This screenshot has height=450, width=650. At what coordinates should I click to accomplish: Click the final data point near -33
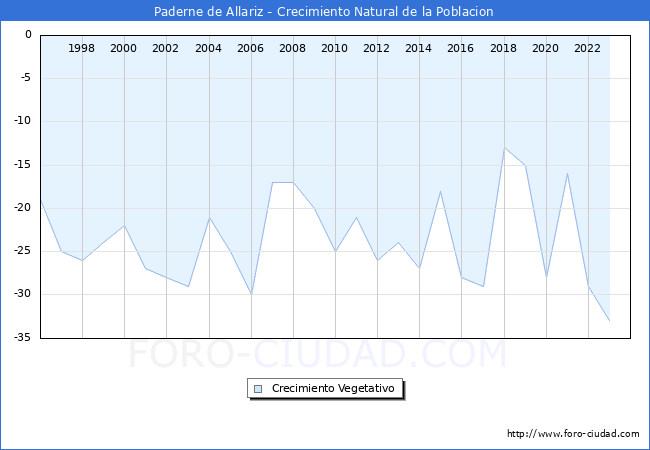tap(609, 320)
